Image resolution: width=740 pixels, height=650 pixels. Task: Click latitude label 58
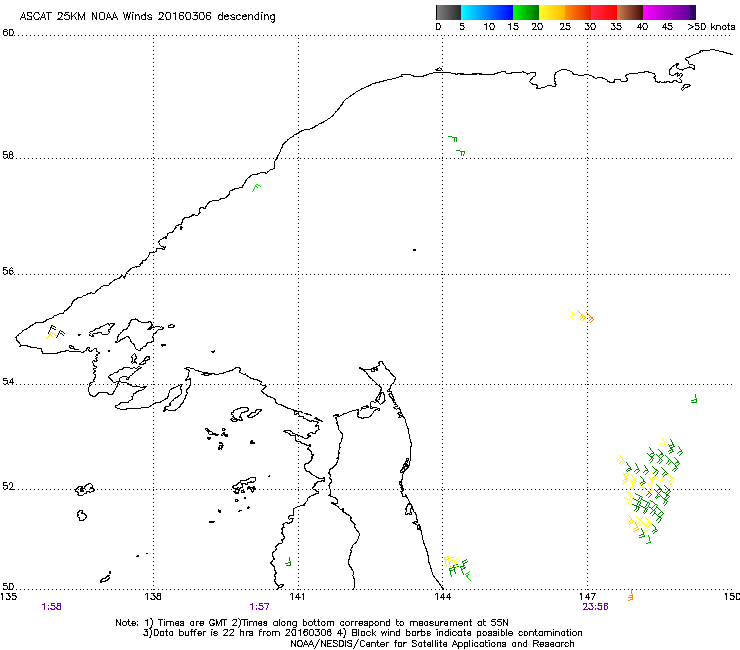pyautogui.click(x=8, y=155)
